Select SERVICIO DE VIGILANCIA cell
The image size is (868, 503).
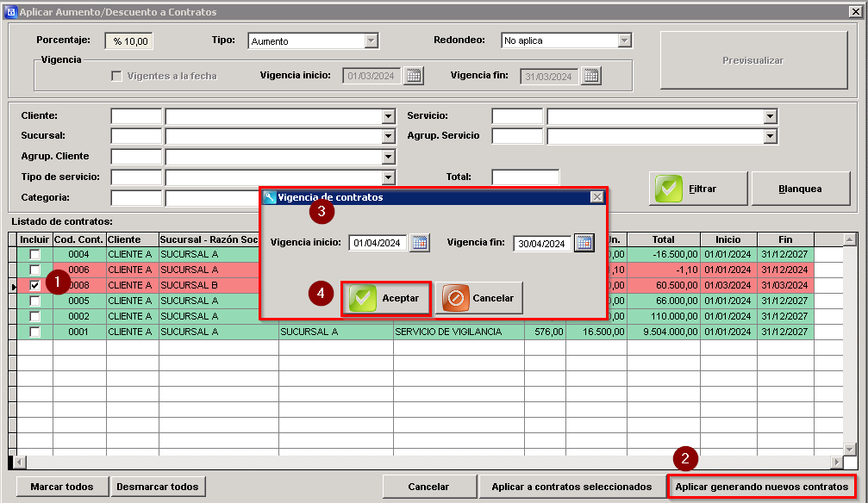[x=459, y=332]
